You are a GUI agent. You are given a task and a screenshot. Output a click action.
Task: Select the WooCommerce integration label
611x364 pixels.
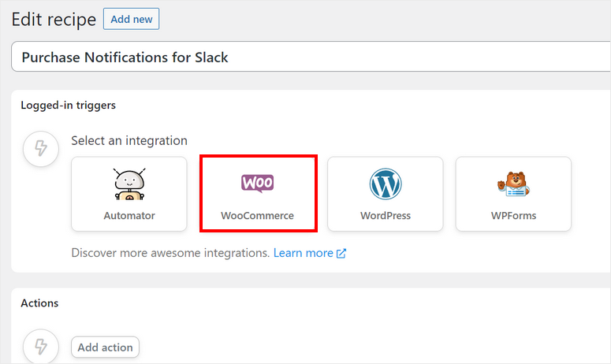point(257,215)
